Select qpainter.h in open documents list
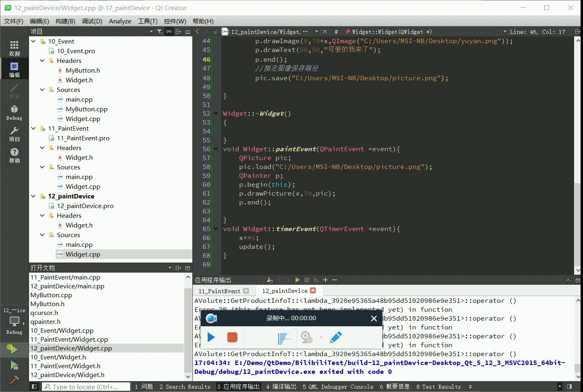The image size is (583, 392). [45, 321]
